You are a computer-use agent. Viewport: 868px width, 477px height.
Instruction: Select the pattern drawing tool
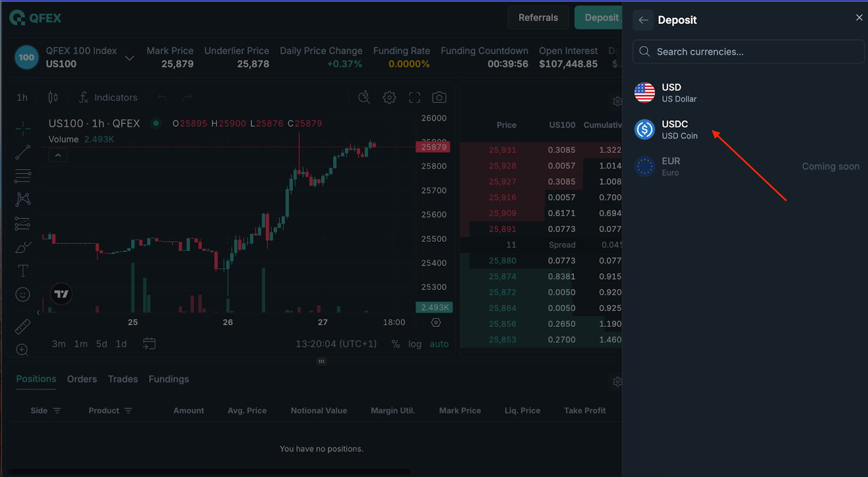[x=23, y=199]
